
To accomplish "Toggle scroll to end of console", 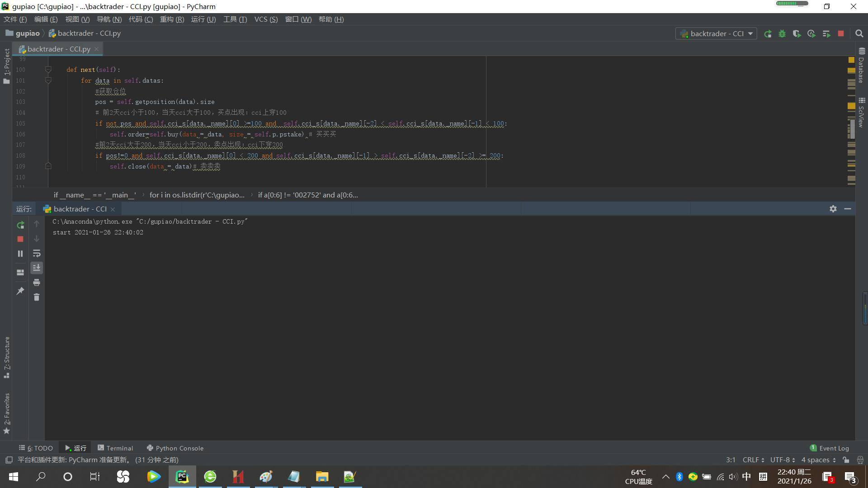I will (x=37, y=268).
